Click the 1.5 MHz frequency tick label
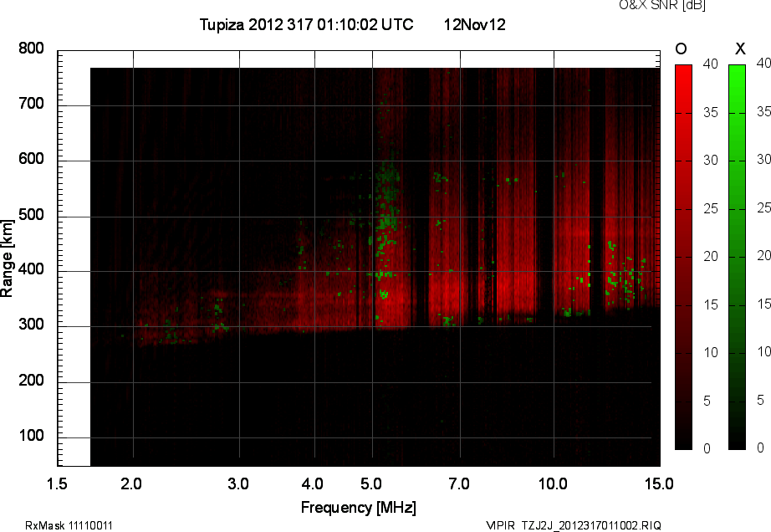Screen dimensions: 771x532 (x=57, y=484)
